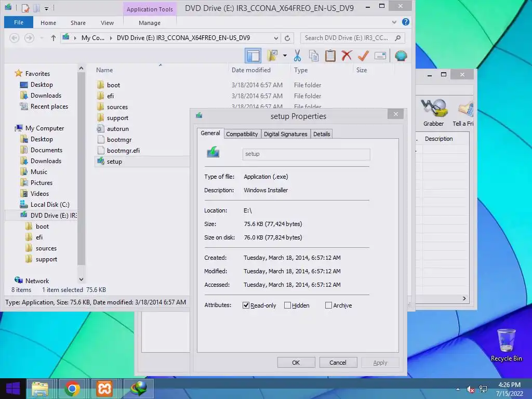Toggle the preview pane layout icon
532x399 pixels.
[253, 56]
